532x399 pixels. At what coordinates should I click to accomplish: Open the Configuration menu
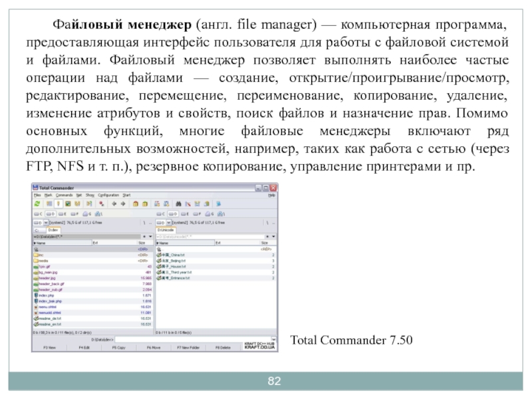pos(108,196)
